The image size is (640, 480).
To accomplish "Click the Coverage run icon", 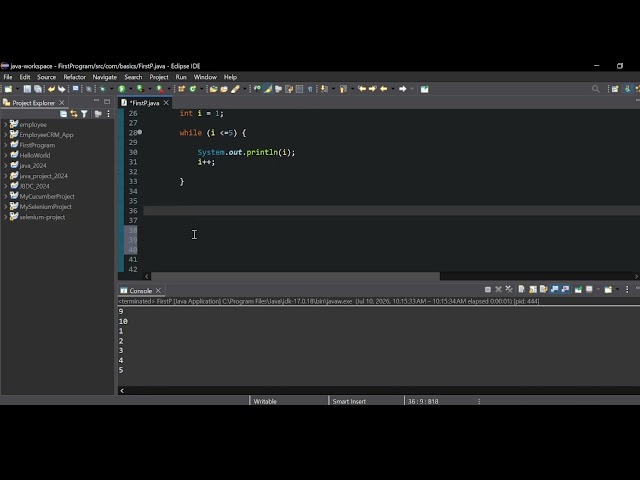I will (140, 89).
